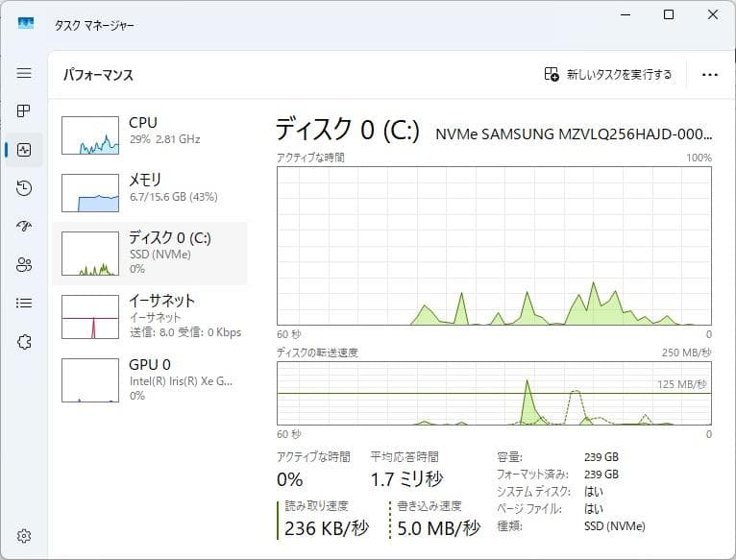Open the Details list page icon
The width and height of the screenshot is (736, 560).
coord(24,303)
